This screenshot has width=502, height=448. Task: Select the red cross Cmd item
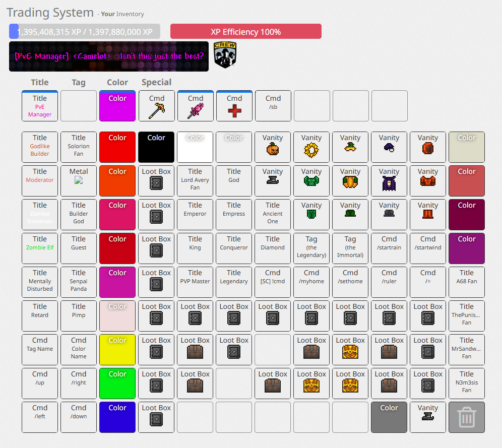click(x=234, y=106)
